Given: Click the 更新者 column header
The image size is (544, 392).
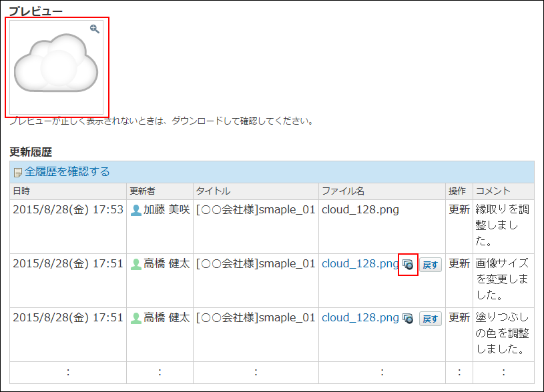Looking at the screenshot, I should (x=142, y=191).
